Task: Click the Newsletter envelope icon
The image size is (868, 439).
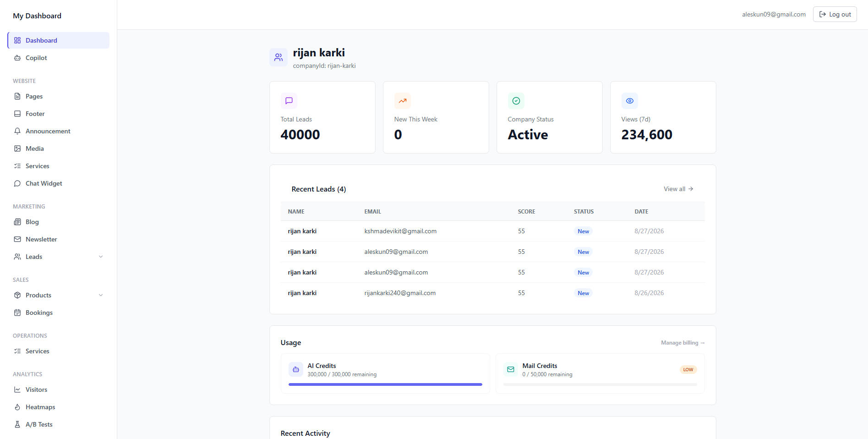Action: [17, 239]
